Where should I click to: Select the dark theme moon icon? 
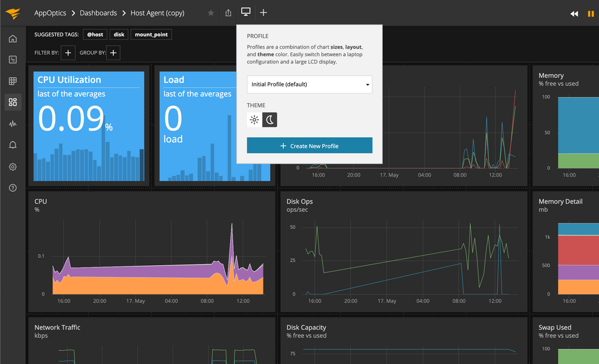click(270, 119)
